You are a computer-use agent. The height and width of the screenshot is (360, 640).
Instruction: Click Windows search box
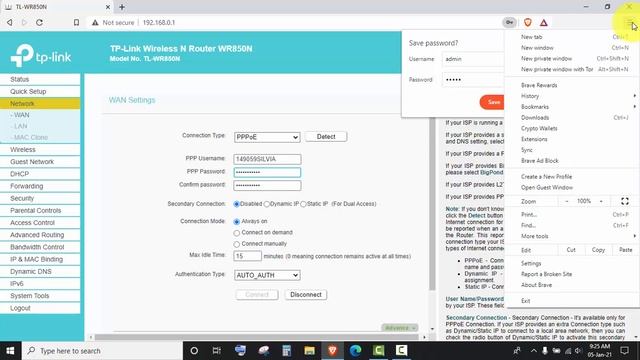[102, 351]
